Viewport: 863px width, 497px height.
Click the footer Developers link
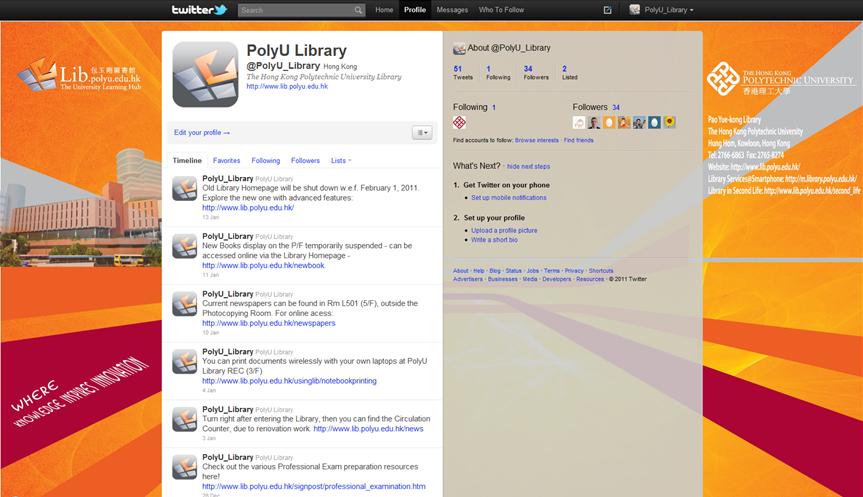click(x=556, y=279)
